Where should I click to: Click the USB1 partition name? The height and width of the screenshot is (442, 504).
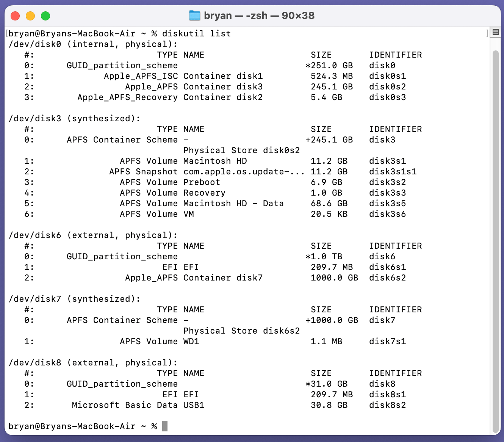[x=194, y=405]
